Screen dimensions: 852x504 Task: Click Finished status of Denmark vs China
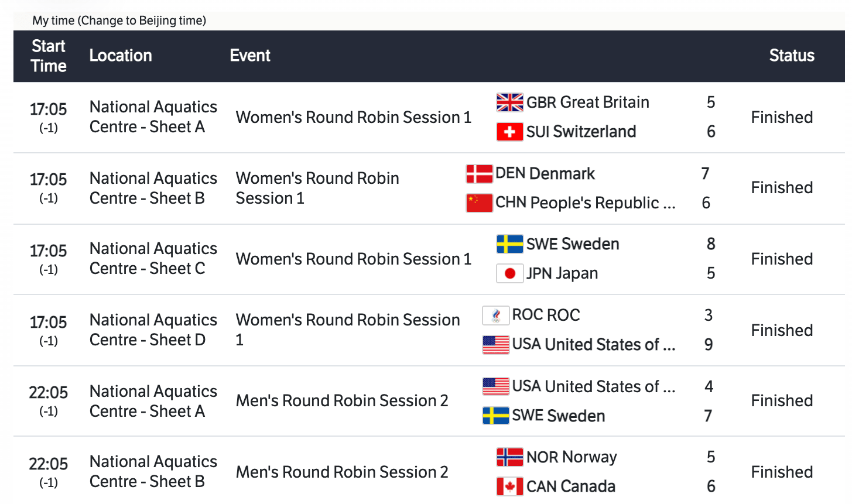(x=782, y=188)
